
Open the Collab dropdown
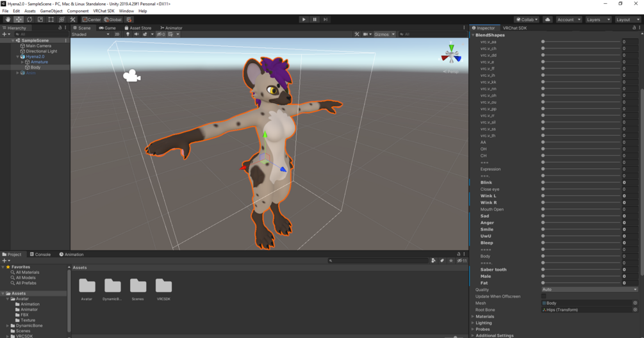pyautogui.click(x=527, y=19)
